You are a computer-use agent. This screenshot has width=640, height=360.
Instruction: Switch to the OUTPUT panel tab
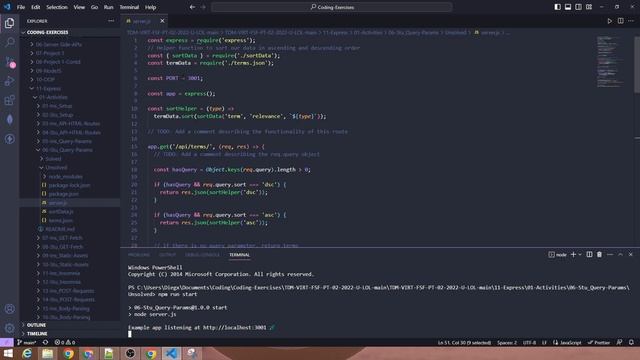pos(167,255)
